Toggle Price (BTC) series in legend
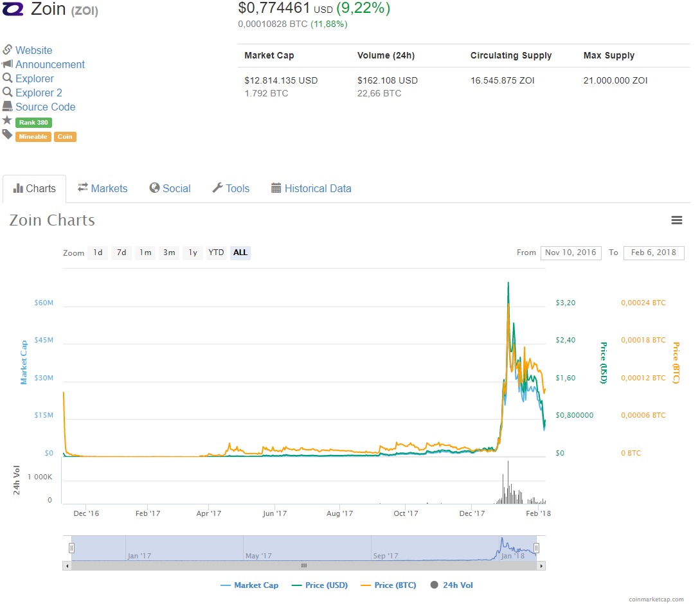This screenshot has height=604, width=700. pos(388,585)
